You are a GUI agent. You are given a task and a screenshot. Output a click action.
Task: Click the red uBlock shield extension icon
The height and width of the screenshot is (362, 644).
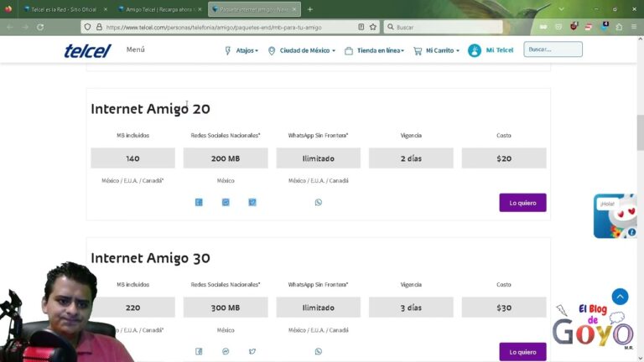574,27
